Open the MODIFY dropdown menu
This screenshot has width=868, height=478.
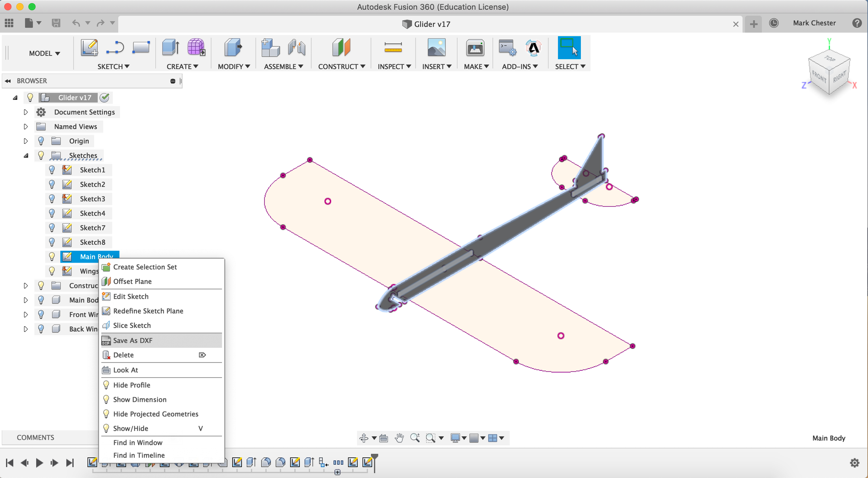[233, 66]
